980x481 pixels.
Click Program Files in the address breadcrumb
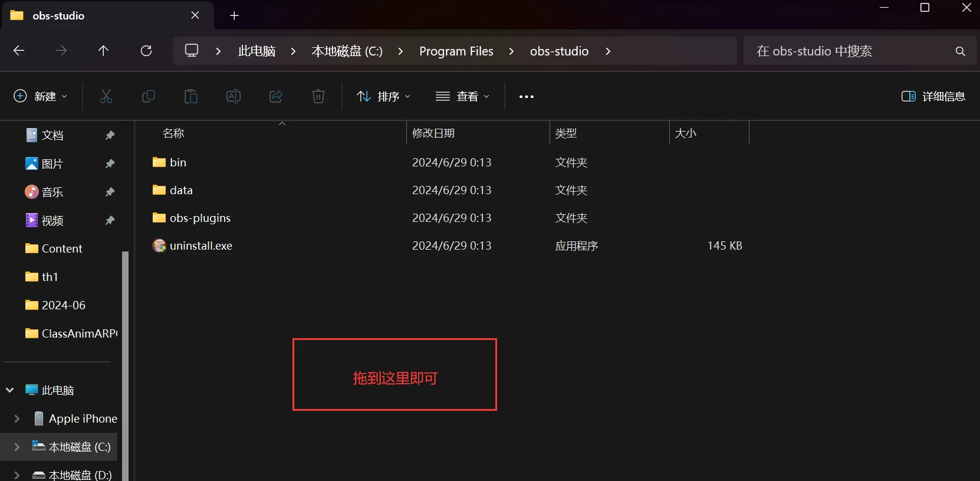tap(456, 51)
